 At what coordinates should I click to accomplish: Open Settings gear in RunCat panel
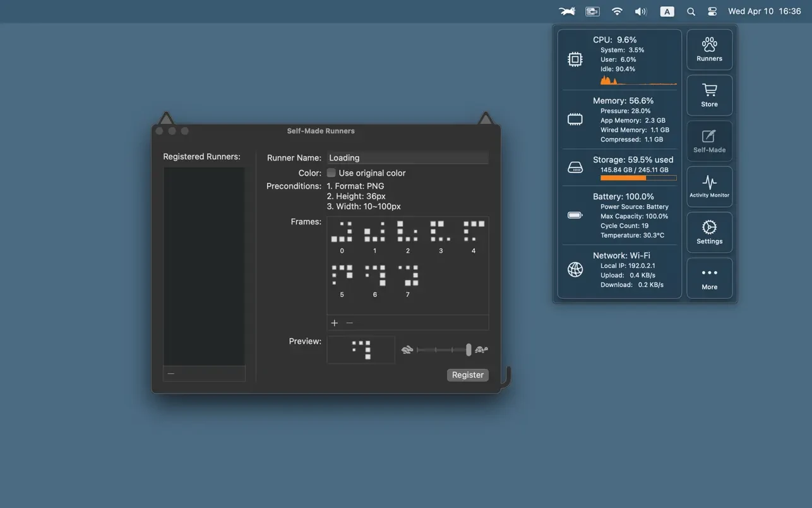click(709, 232)
